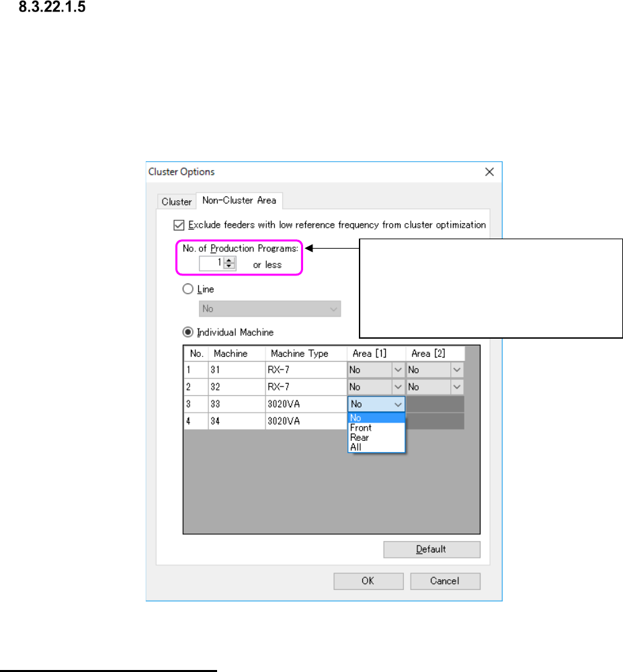Choose No in the open dropdown list
This screenshot has width=623, height=672.
tap(376, 418)
